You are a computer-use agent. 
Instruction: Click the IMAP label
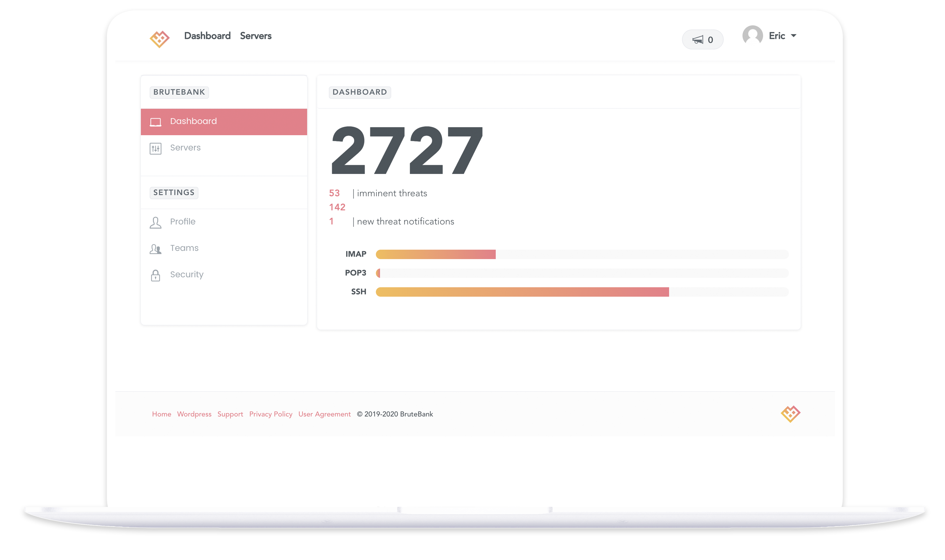(356, 254)
